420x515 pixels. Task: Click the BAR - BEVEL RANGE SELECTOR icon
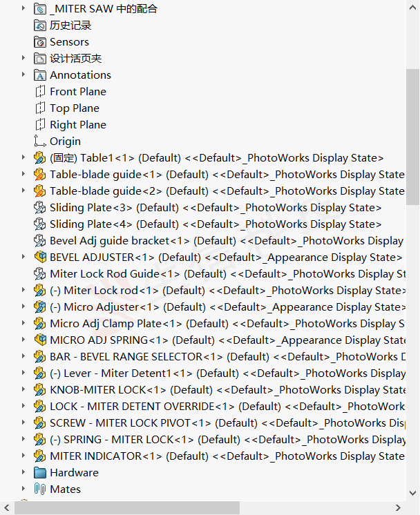(40, 357)
